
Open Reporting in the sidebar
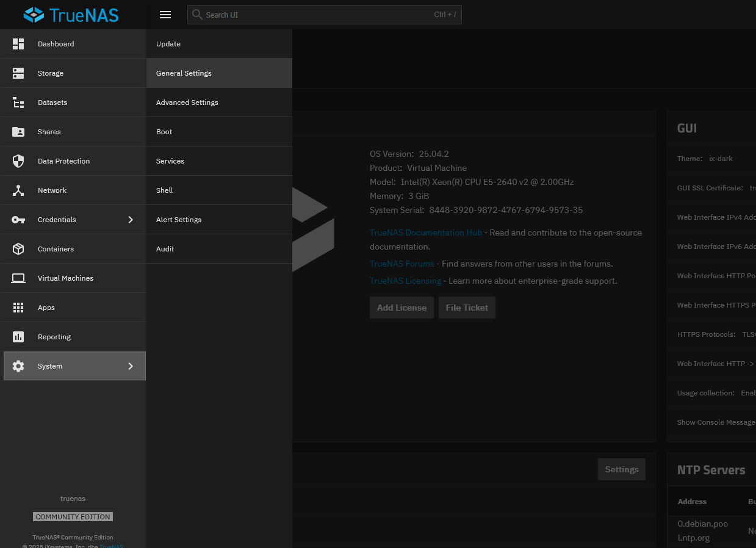pos(73,337)
